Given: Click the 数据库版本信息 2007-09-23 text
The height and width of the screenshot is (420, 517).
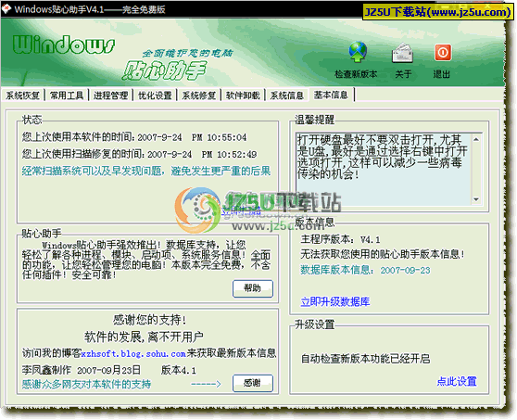Looking at the screenshot, I should click(x=365, y=270).
